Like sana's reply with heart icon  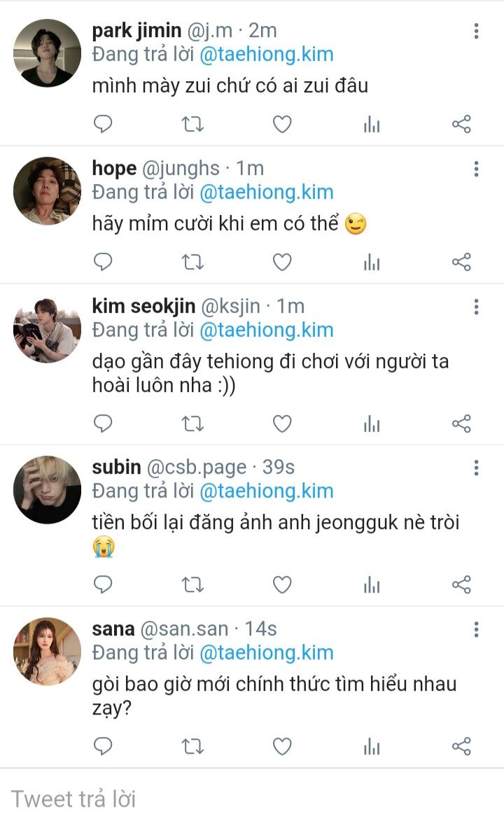click(x=282, y=746)
